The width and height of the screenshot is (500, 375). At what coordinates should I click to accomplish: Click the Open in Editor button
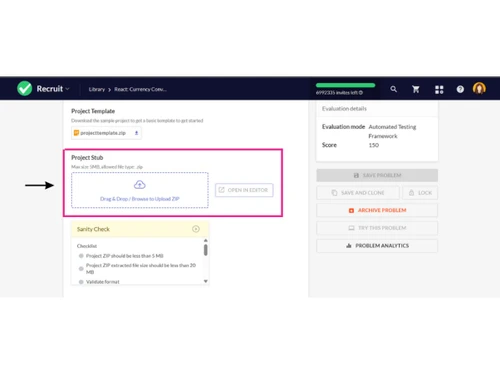coord(244,190)
